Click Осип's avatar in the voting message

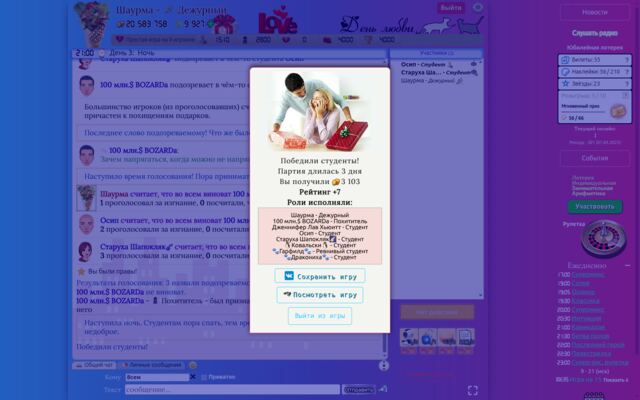pos(86,224)
